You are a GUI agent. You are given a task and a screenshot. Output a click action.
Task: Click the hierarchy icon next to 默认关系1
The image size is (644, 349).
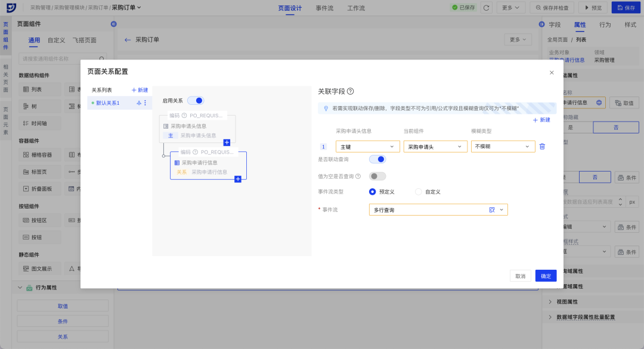(138, 103)
